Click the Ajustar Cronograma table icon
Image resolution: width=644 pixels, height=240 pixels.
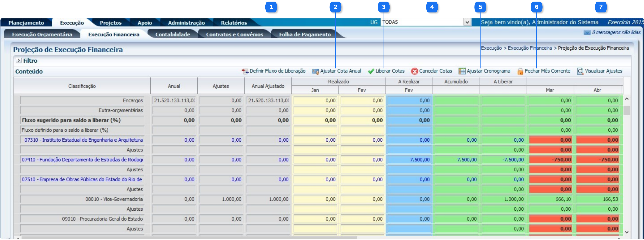pos(462,71)
